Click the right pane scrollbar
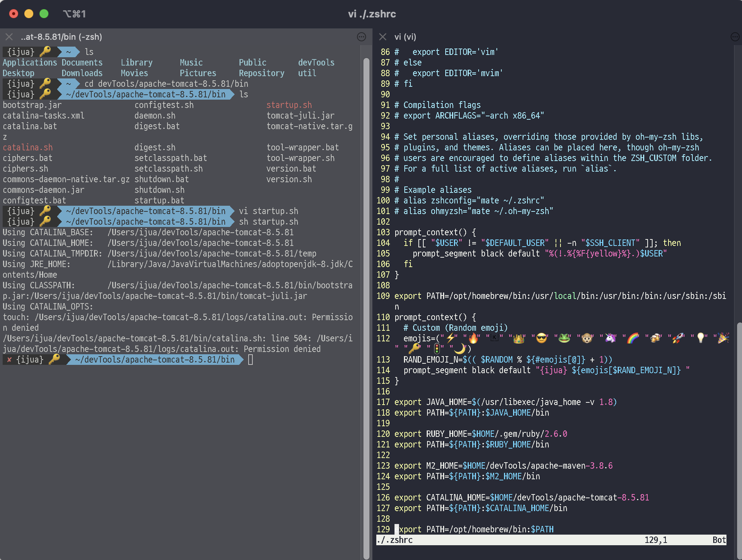Image resolution: width=742 pixels, height=560 pixels. click(739, 417)
